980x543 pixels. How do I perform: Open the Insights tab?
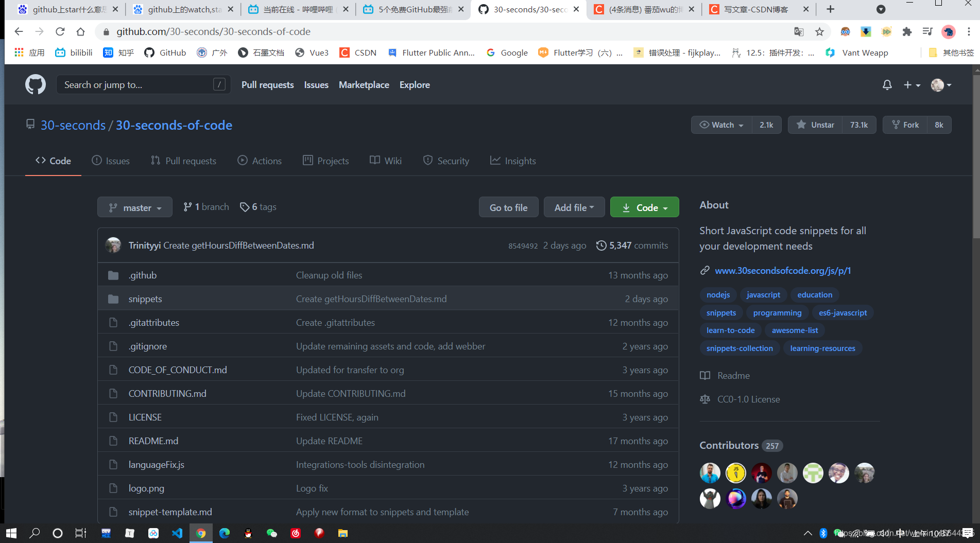pos(513,161)
